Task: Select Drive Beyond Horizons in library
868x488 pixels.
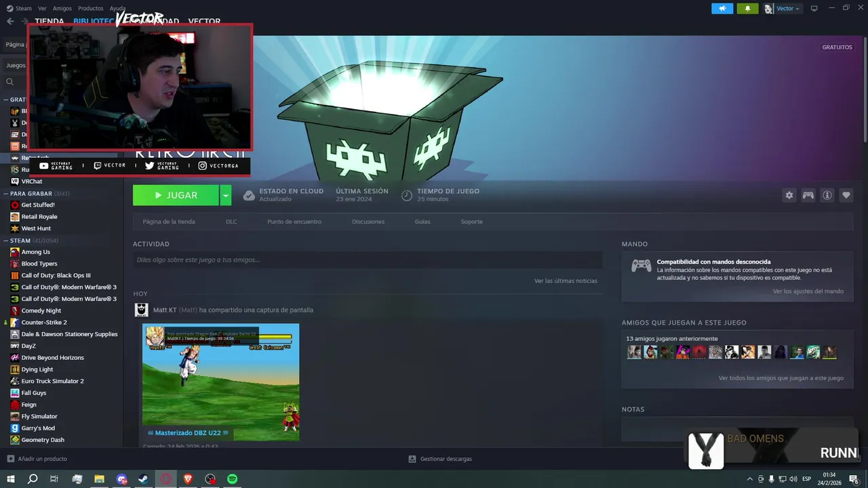Action: [53, 358]
